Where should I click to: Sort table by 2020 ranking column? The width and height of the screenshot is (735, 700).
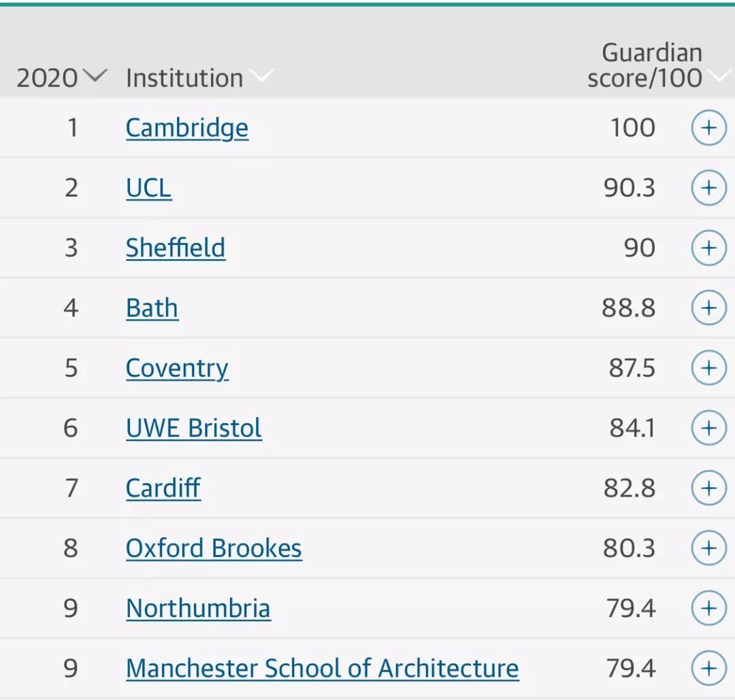(61, 78)
